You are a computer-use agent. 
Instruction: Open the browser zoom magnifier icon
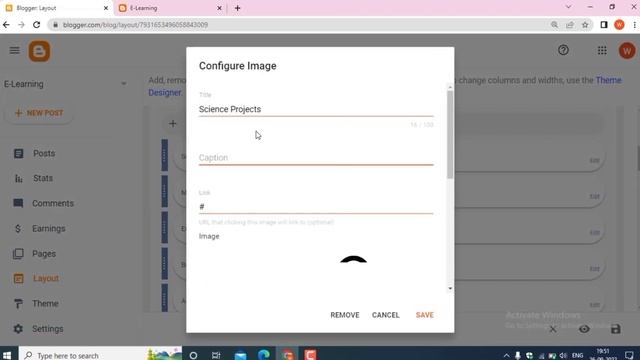click(554, 25)
